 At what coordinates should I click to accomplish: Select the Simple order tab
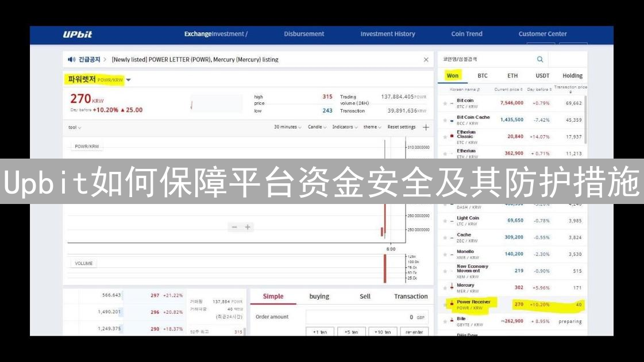(x=273, y=296)
